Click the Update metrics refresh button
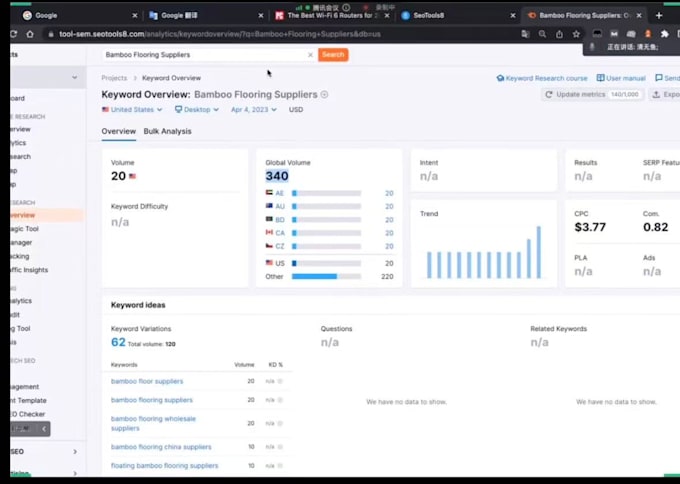 (592, 94)
